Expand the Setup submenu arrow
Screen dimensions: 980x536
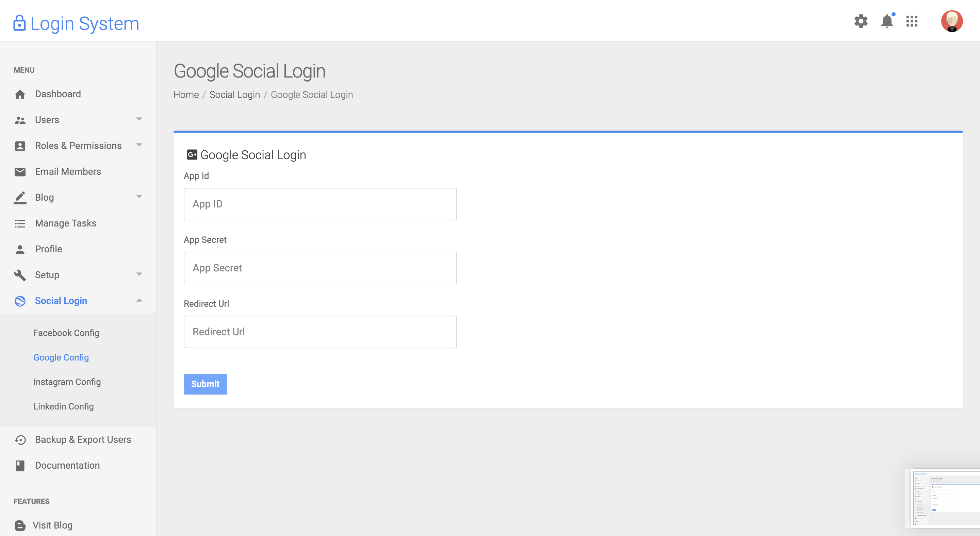coord(139,274)
